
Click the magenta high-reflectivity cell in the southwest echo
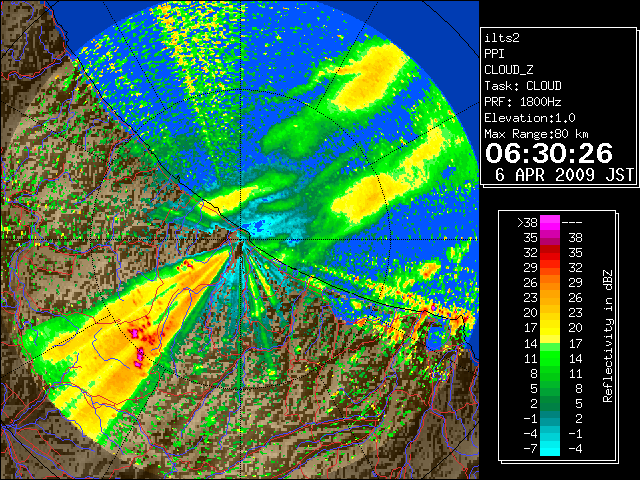click(140, 358)
